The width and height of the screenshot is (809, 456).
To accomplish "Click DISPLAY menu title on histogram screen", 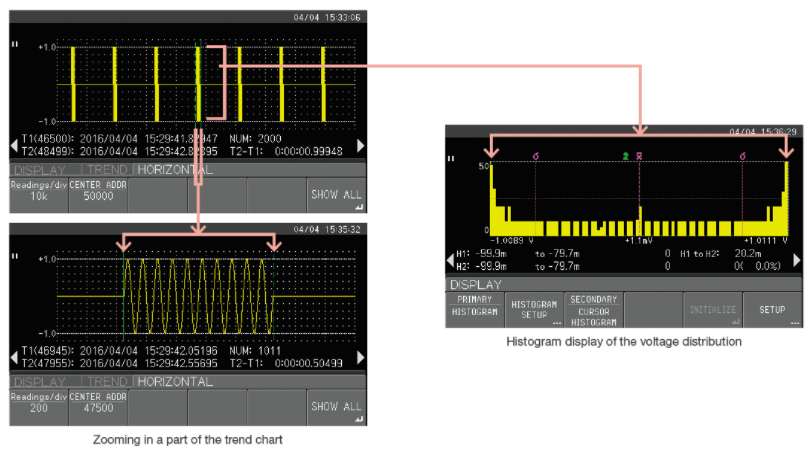I will point(476,285).
